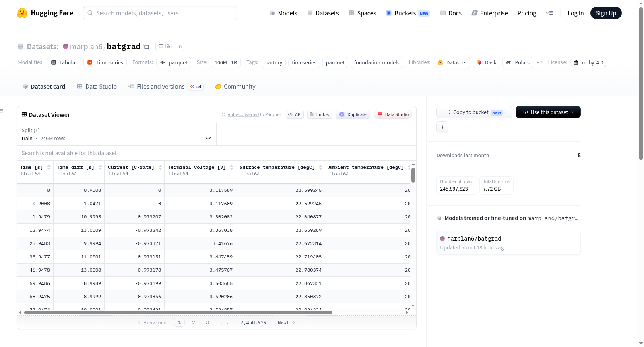644x347 pixels.
Task: Click the Tabular modality tag
Action: 64,62
